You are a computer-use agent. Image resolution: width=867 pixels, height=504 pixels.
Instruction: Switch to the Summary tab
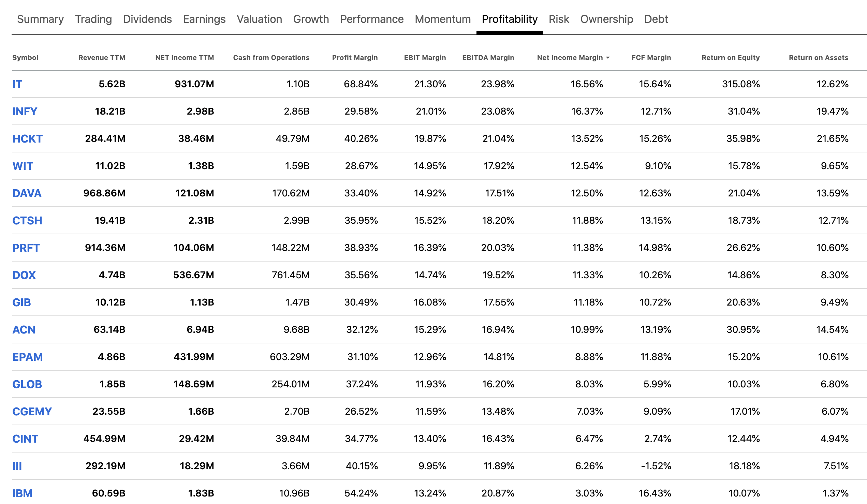tap(40, 19)
